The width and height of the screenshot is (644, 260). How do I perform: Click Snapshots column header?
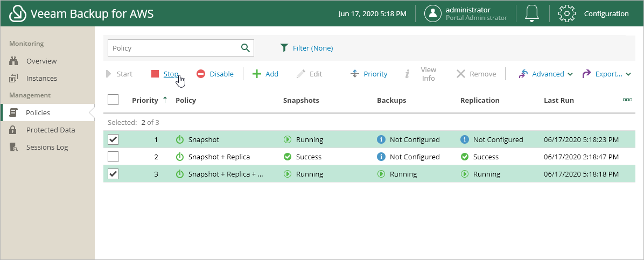click(301, 100)
